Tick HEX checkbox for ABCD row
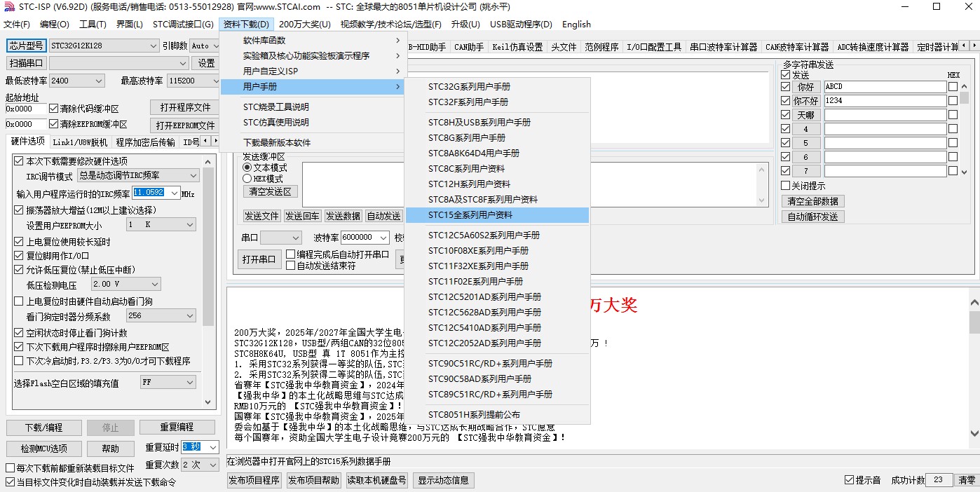The width and height of the screenshot is (980, 492). tap(953, 87)
